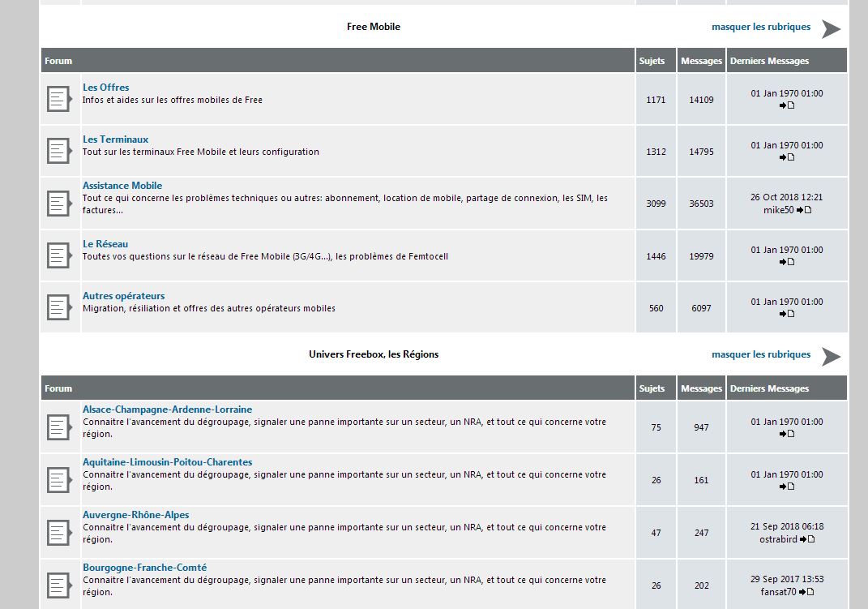Click message count 19979
The width and height of the screenshot is (868, 609).
point(701,256)
